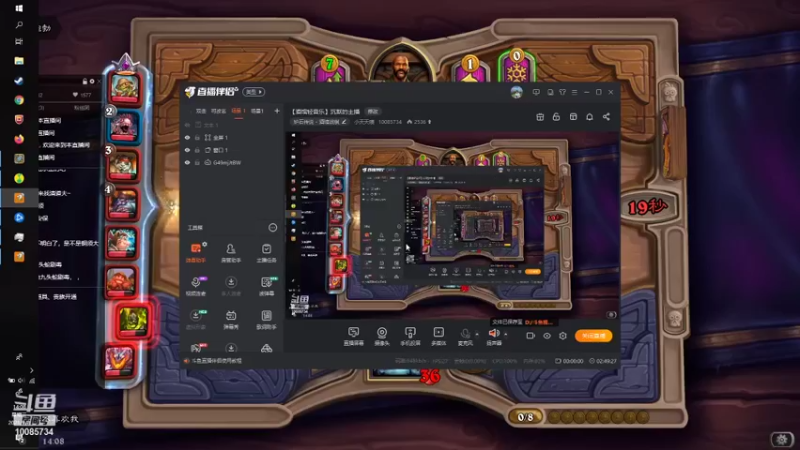This screenshot has height=450, width=800.
Task: Switch to the orange highlighted scene tab
Action: 238,111
